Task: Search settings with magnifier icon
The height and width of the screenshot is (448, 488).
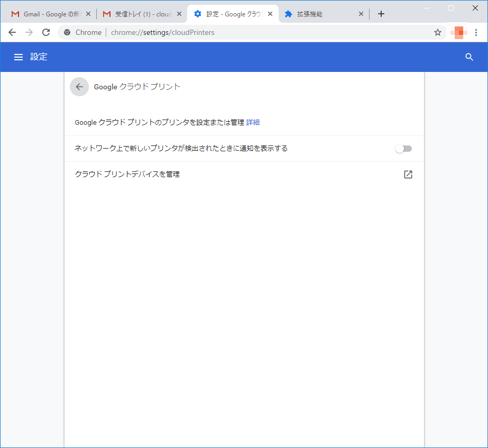Action: pos(469,57)
